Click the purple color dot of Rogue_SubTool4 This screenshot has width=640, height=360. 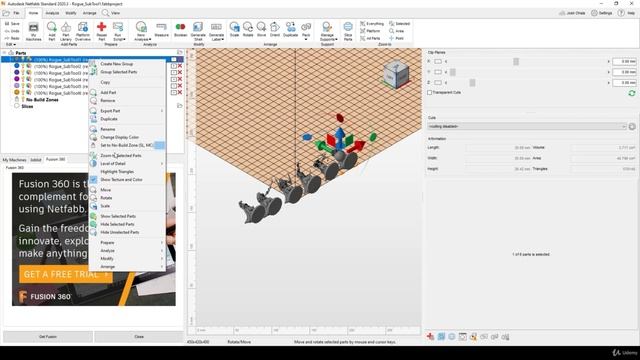17,79
